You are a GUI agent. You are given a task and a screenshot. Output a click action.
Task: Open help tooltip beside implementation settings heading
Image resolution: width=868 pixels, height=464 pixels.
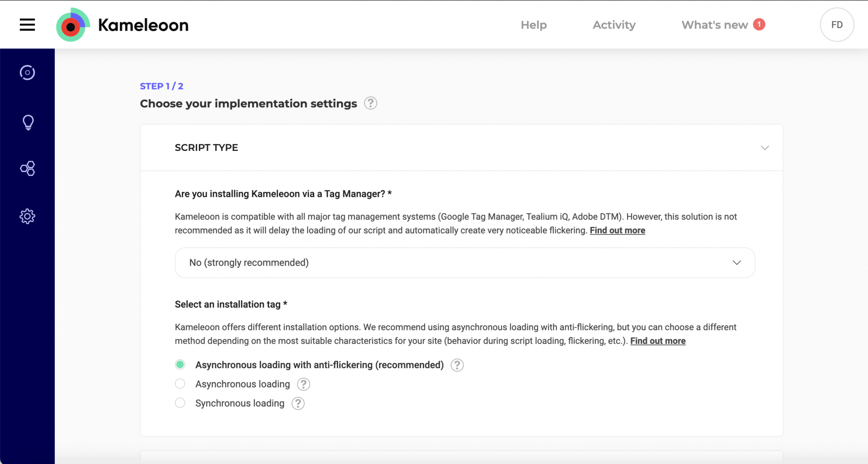(x=370, y=103)
